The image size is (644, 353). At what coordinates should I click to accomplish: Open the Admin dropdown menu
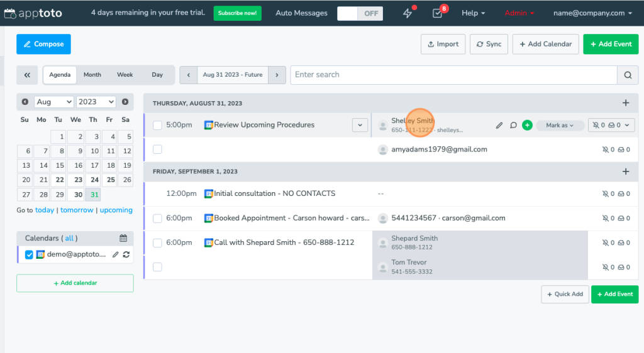click(x=519, y=13)
